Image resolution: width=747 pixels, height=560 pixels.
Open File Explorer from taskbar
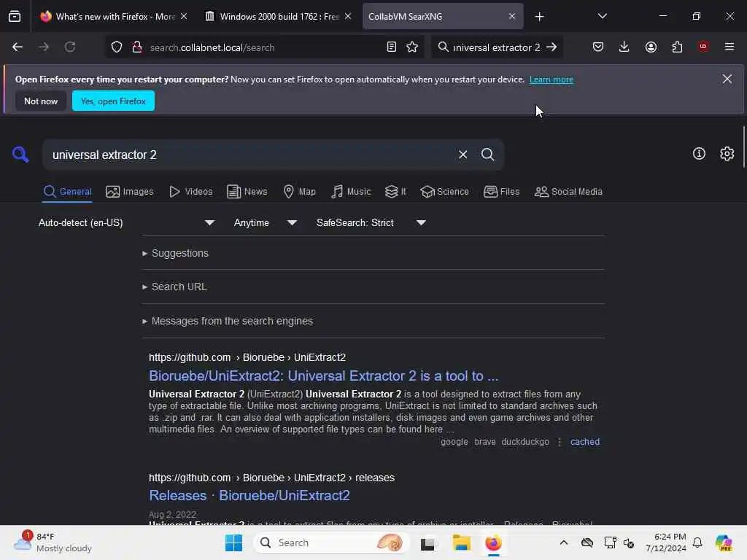pyautogui.click(x=461, y=542)
